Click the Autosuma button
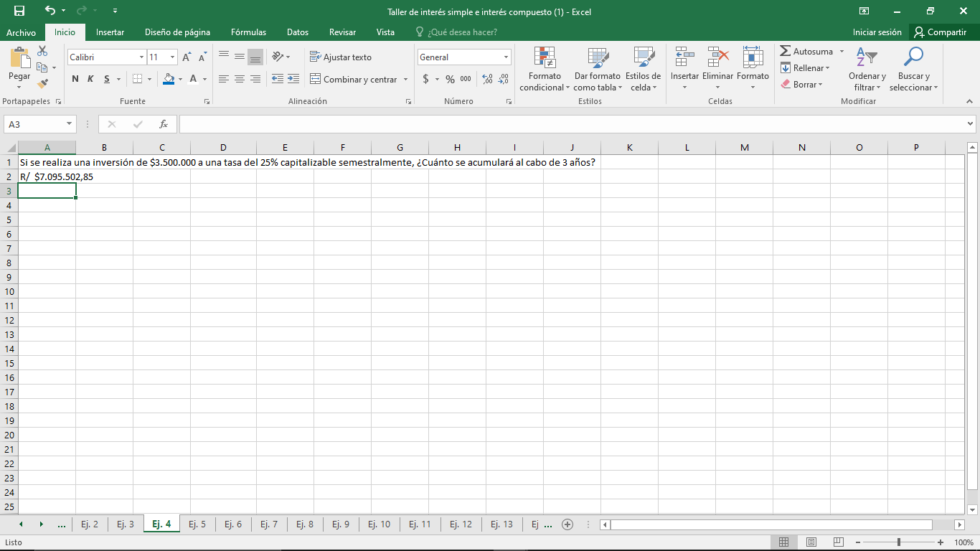Image resolution: width=980 pixels, height=551 pixels. [x=807, y=51]
